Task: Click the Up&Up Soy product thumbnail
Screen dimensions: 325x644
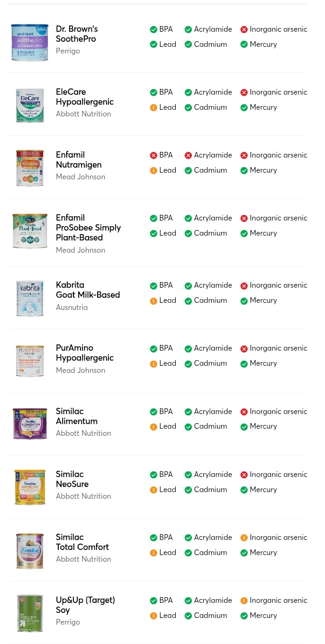Action: pyautogui.click(x=30, y=613)
